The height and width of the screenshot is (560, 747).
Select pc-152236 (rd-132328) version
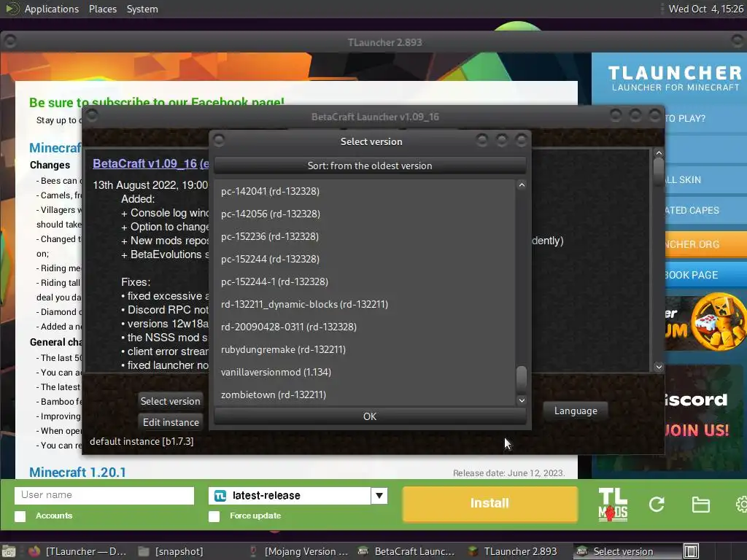[365, 236]
